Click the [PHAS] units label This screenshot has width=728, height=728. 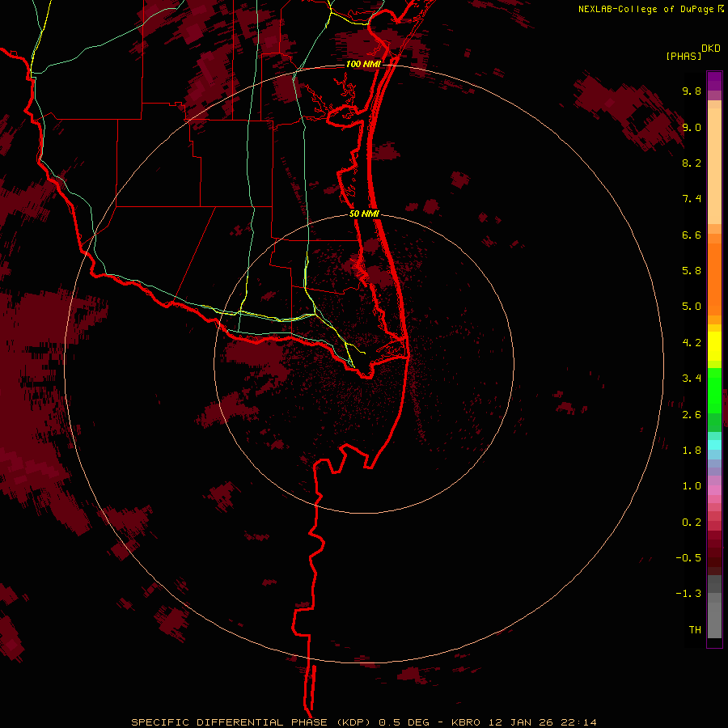684,57
